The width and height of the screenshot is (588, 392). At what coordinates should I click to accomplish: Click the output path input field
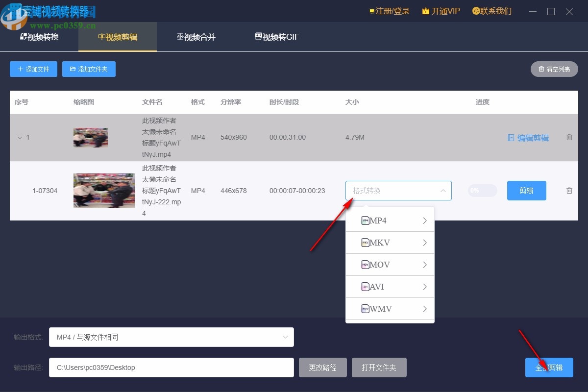click(x=171, y=367)
